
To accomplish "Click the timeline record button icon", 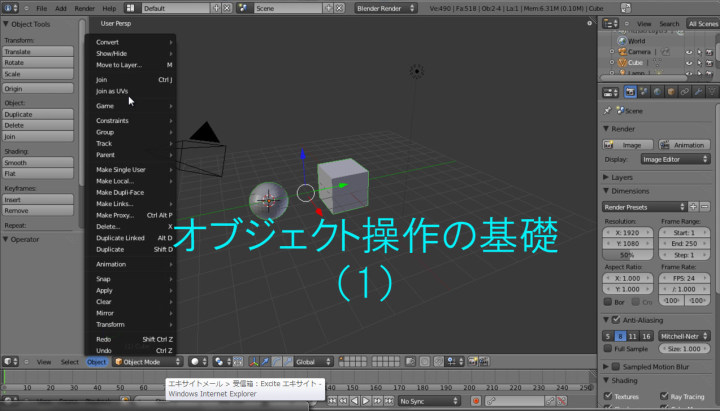I will coord(477,401).
